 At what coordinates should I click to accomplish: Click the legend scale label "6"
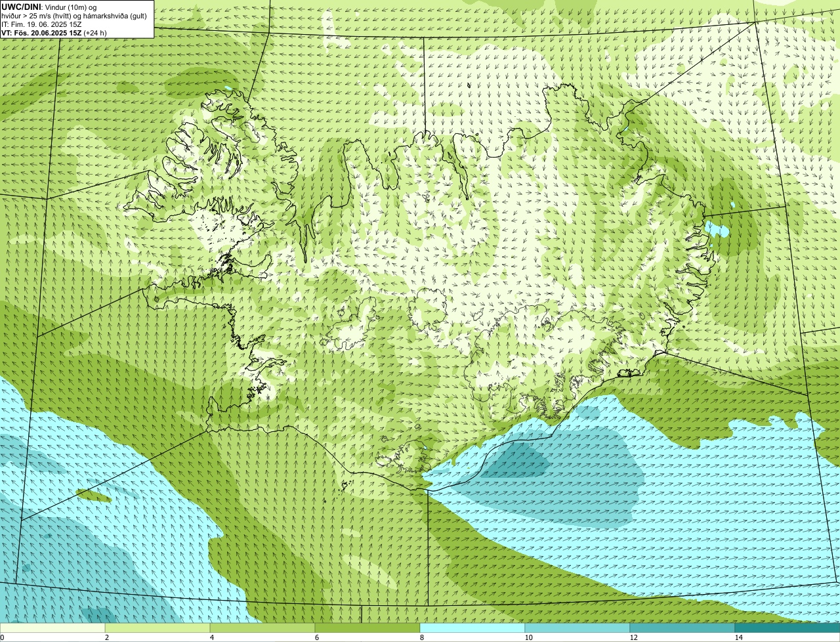coord(316,637)
